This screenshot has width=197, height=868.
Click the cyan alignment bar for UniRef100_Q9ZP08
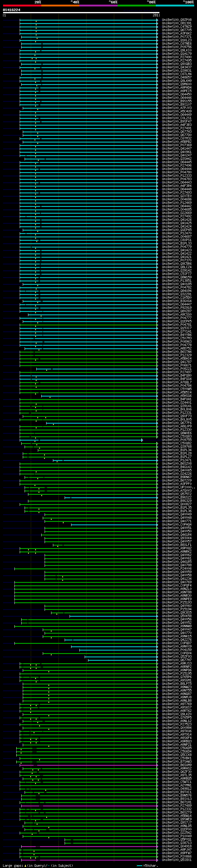click(89, 20)
